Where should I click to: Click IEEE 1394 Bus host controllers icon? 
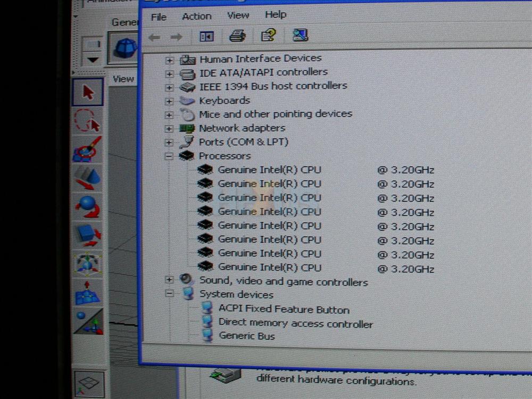pos(187,87)
